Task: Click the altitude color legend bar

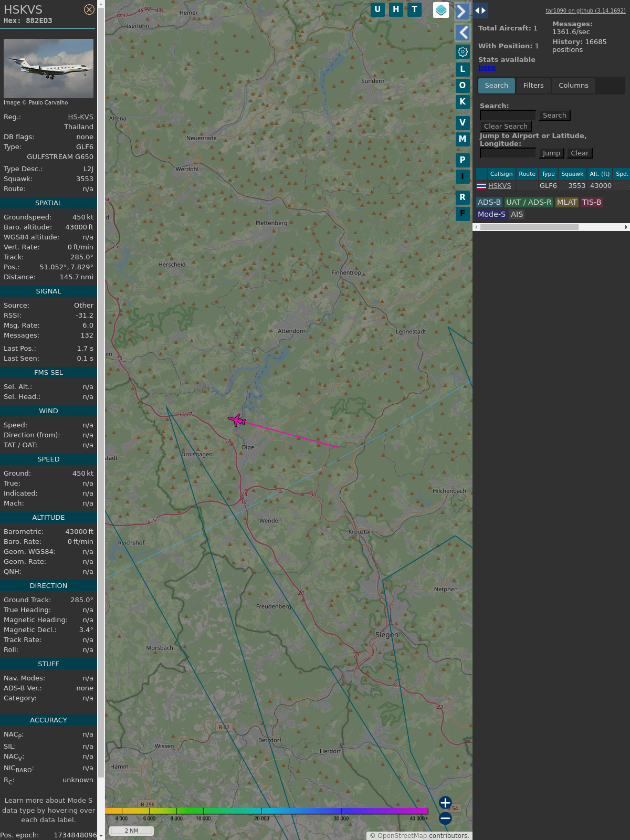Action: 267,811
